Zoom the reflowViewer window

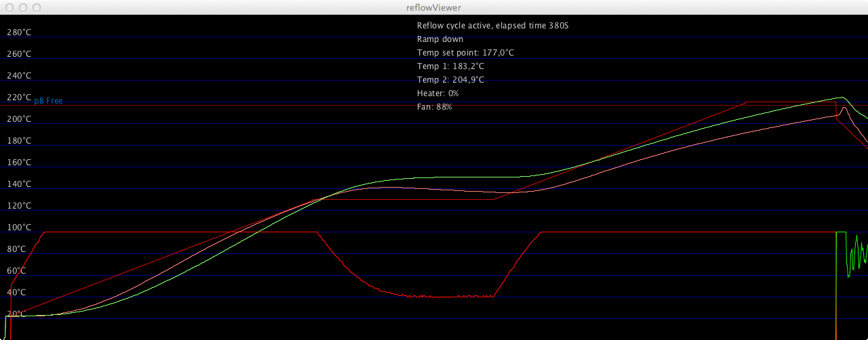click(x=37, y=7)
